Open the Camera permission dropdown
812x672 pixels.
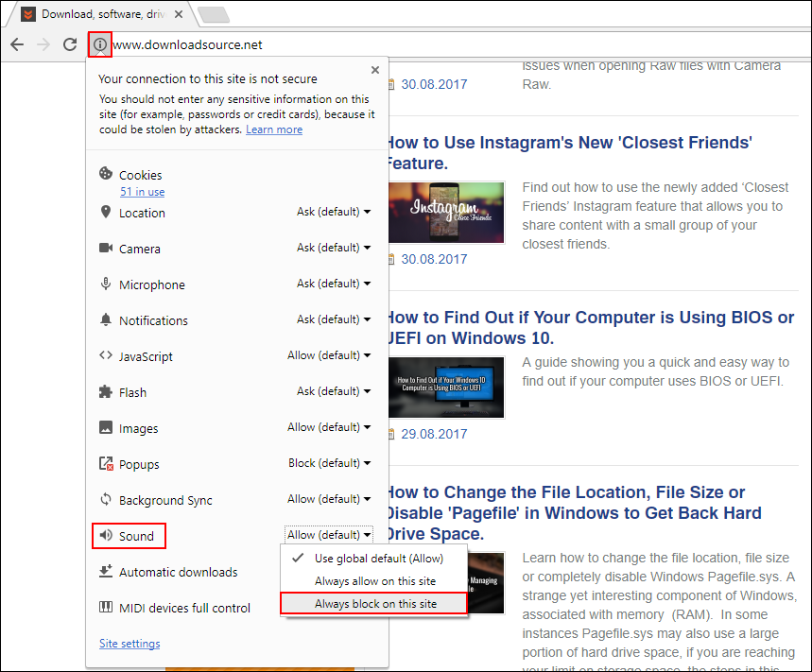334,248
